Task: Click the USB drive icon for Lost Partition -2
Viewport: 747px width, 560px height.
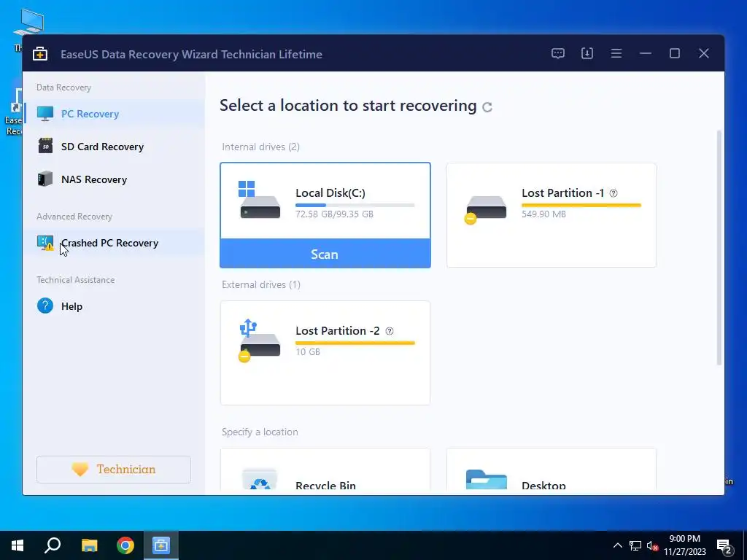Action: tap(259, 341)
